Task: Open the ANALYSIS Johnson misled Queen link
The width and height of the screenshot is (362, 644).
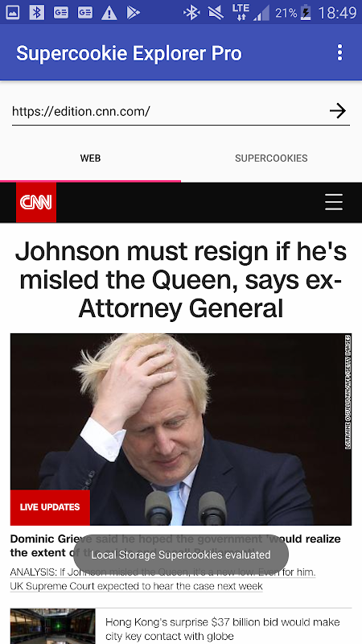Action: [163, 572]
